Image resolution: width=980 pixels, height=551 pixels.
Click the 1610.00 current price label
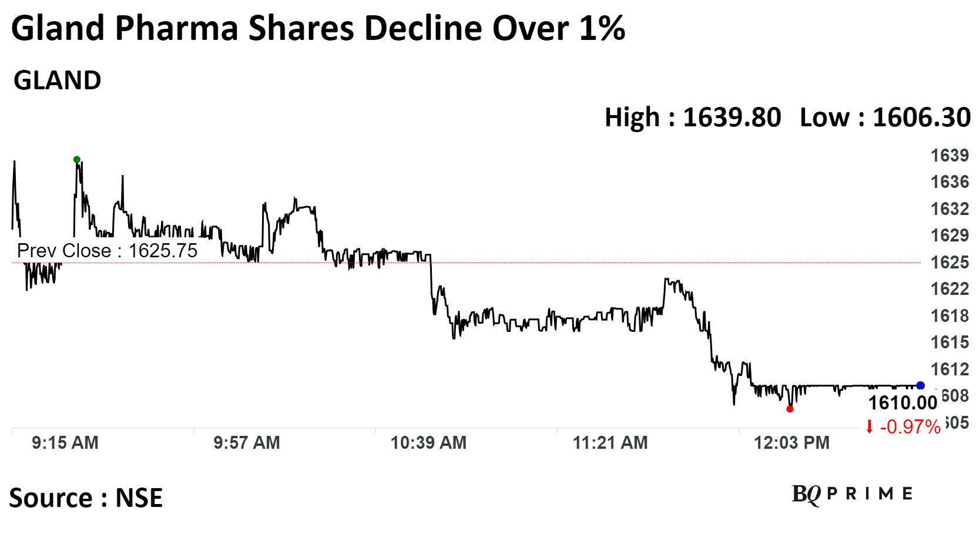pos(902,403)
